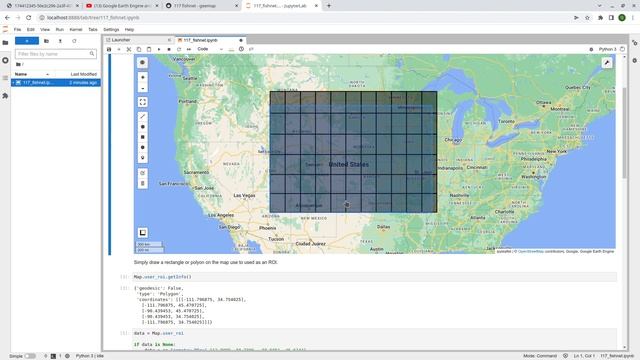The height and width of the screenshot is (360, 640).
Task: Select the draw polygon tool
Action: 142,127
